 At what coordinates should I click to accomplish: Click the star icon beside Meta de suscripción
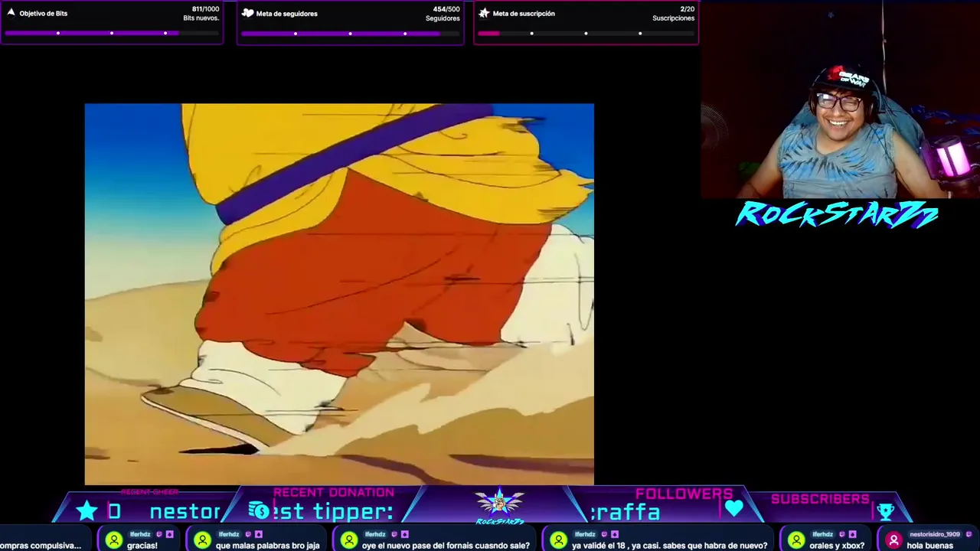click(x=484, y=13)
